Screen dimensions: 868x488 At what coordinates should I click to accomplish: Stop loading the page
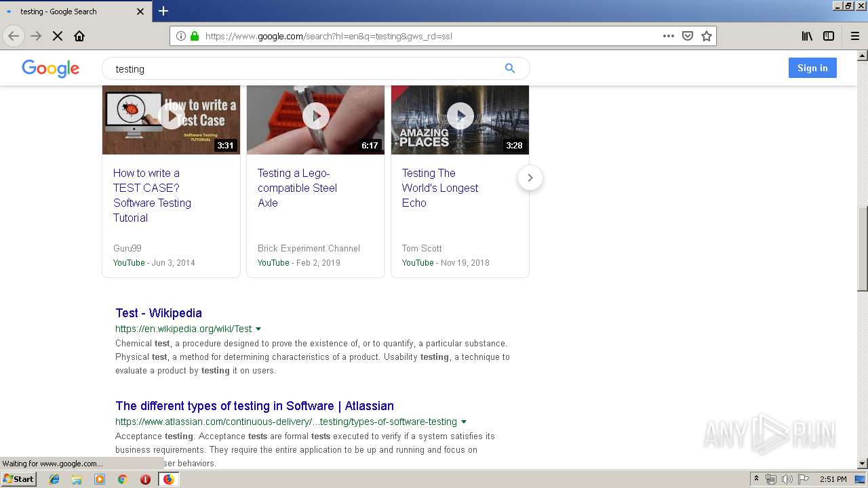(x=58, y=36)
